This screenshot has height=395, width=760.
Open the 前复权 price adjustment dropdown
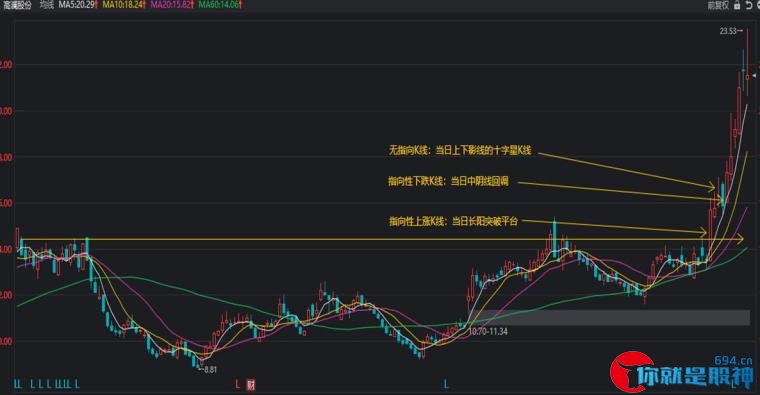click(x=718, y=5)
